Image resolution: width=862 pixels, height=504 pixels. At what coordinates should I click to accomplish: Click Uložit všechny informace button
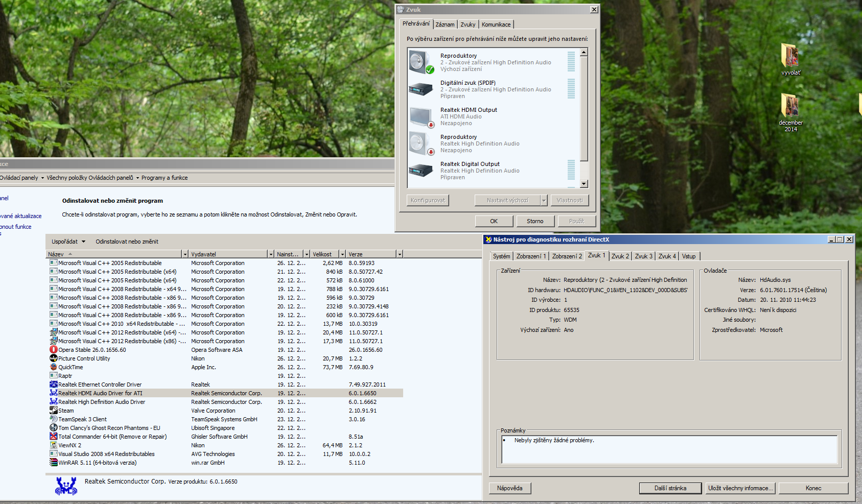(x=740, y=488)
